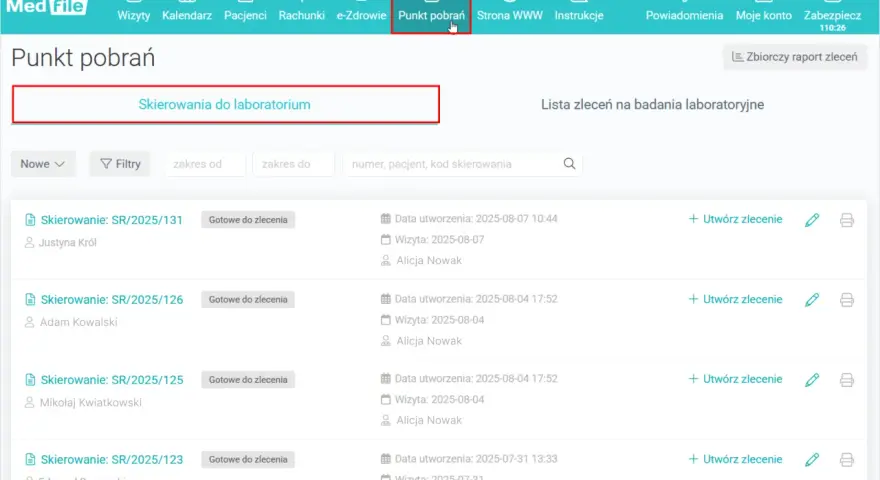Click the person icon beside Adam Kowalski
Viewport: 880px width, 480px height.
[x=30, y=322]
